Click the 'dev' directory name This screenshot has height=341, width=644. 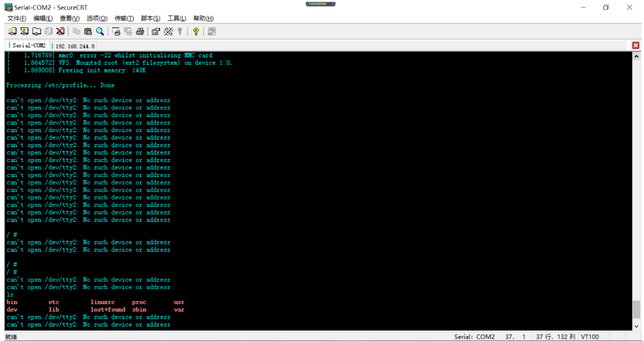[x=12, y=310]
